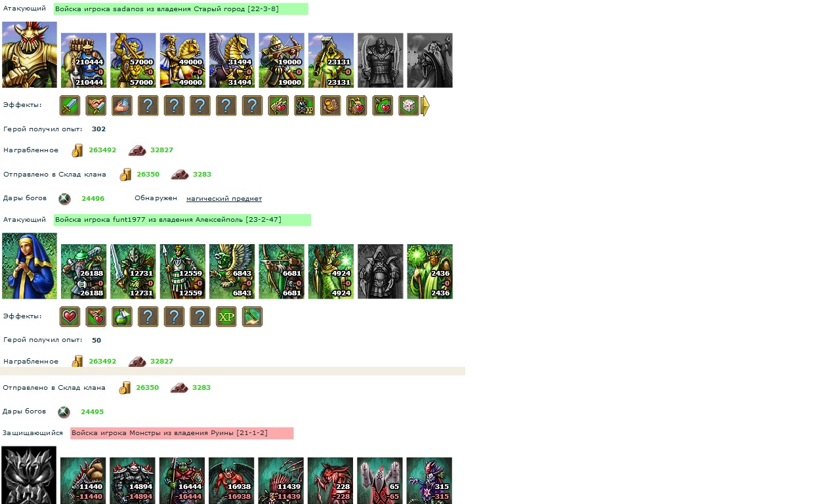The image size is (840, 504).
Task: Open the магический предмет link
Action: click(224, 199)
